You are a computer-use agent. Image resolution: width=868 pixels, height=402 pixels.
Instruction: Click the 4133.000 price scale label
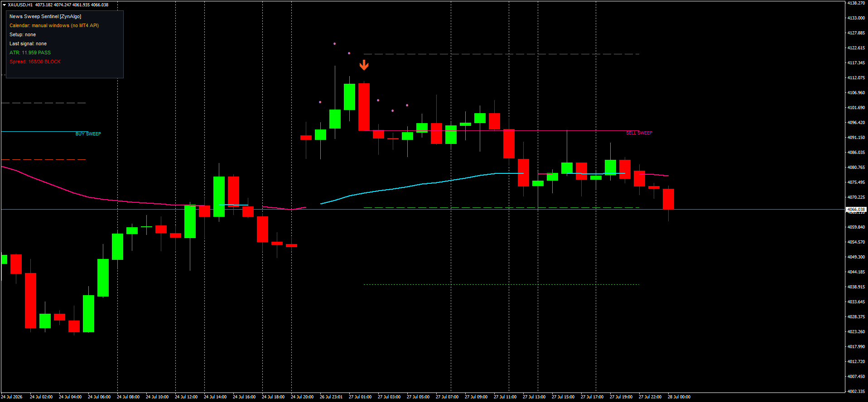(856, 18)
